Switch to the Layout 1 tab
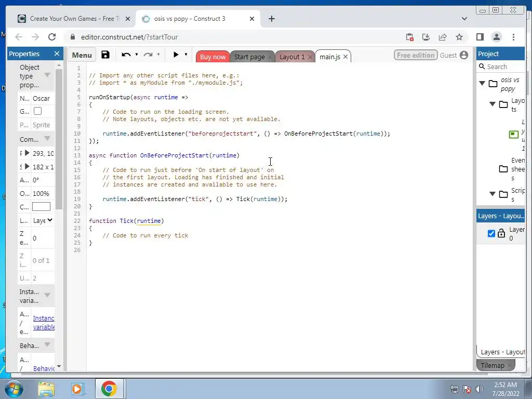This screenshot has height=399, width=532. click(x=292, y=57)
